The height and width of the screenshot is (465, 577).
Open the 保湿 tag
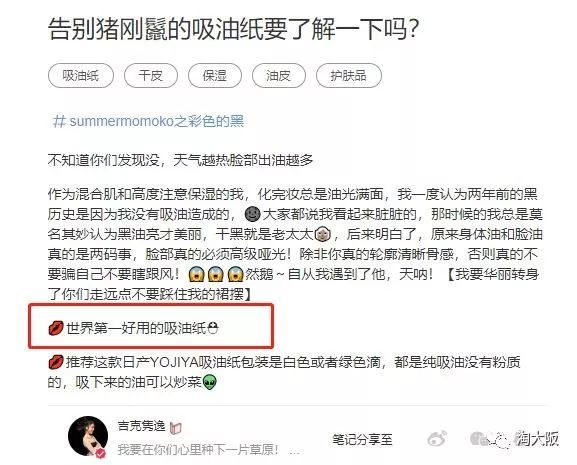click(x=215, y=75)
